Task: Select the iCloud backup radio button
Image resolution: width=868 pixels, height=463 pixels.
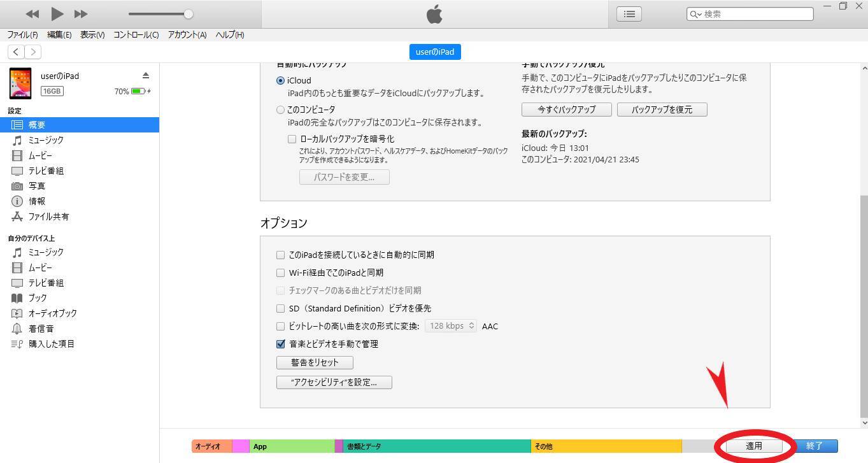Action: coord(280,81)
